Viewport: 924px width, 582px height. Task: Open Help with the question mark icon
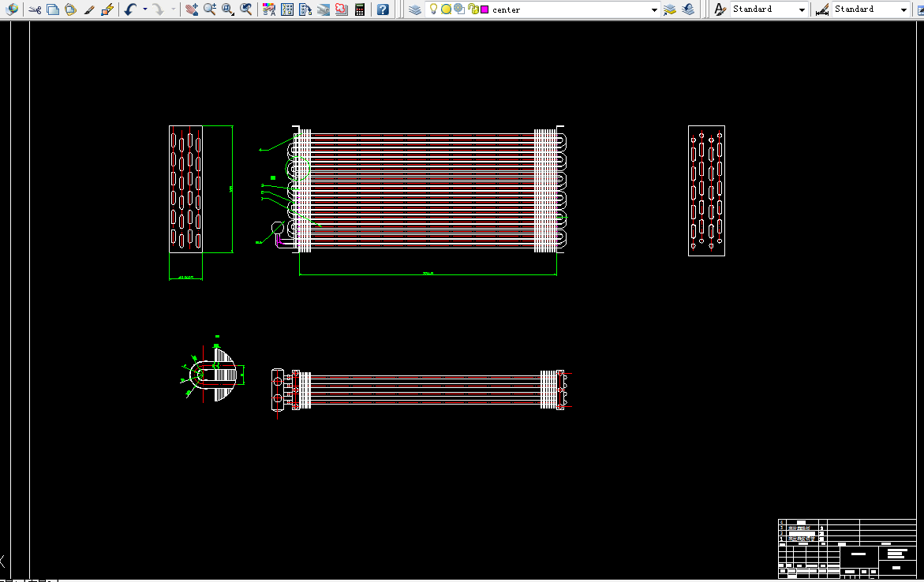(383, 9)
